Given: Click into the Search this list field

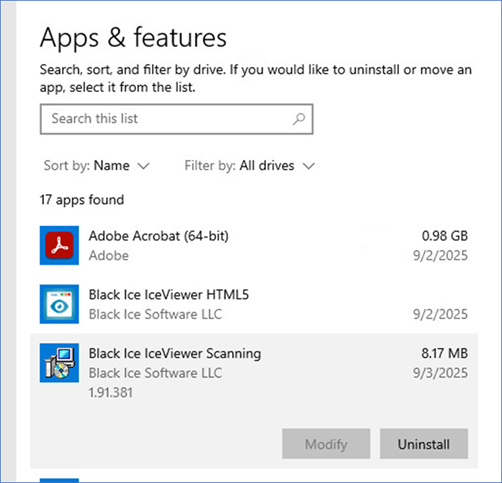Looking at the screenshot, I should (x=177, y=119).
